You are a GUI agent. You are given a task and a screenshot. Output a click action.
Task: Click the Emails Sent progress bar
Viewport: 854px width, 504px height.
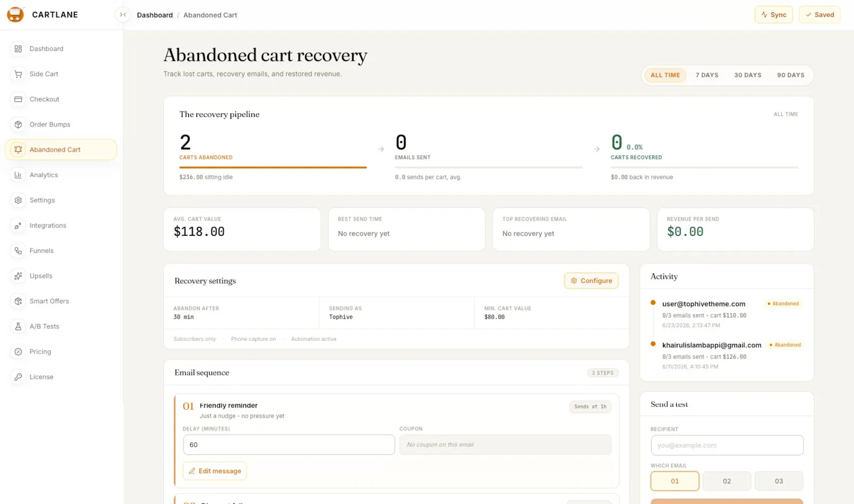pos(488,167)
